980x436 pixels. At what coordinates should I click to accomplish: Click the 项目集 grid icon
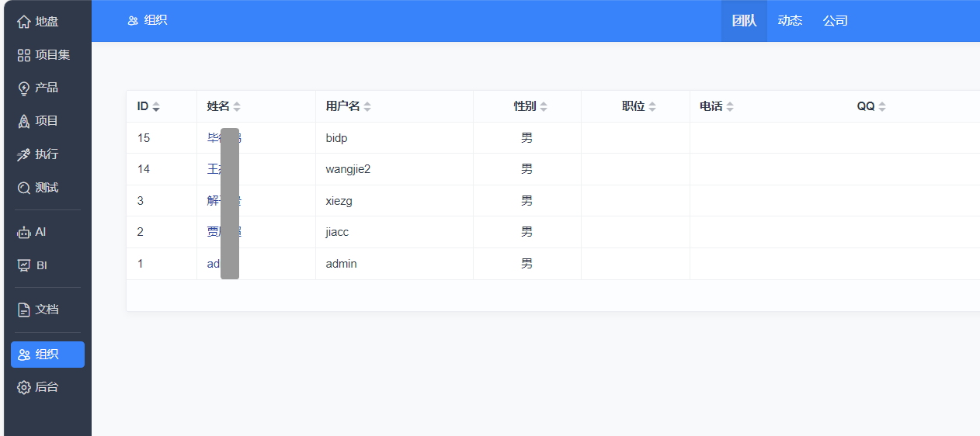tap(24, 55)
